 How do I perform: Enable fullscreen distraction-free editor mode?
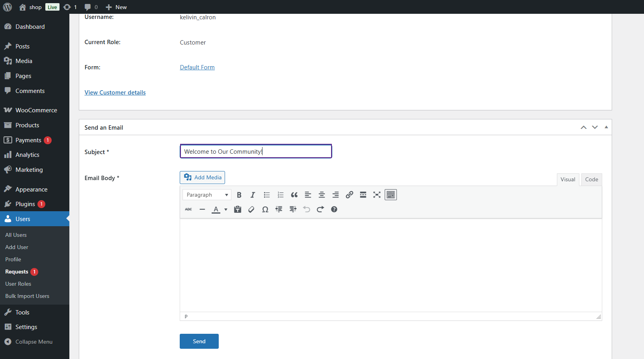coord(377,195)
